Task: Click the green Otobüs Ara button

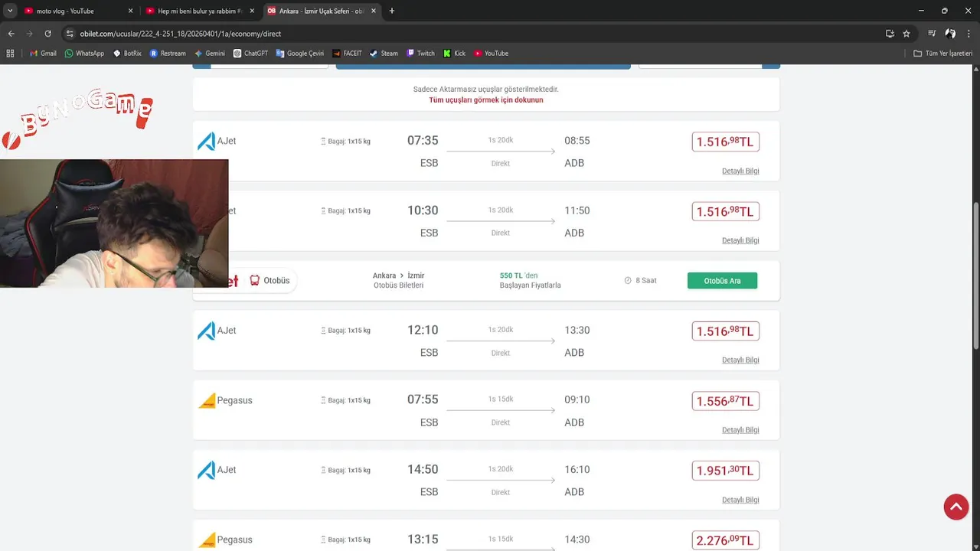Action: coord(722,281)
